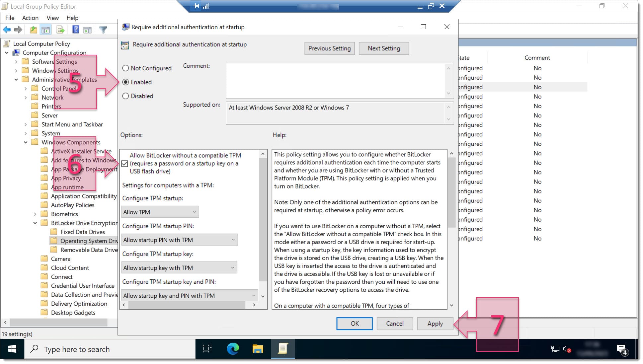Screen dimensions: 643x364
Task: Open the File menu
Action: point(10,18)
